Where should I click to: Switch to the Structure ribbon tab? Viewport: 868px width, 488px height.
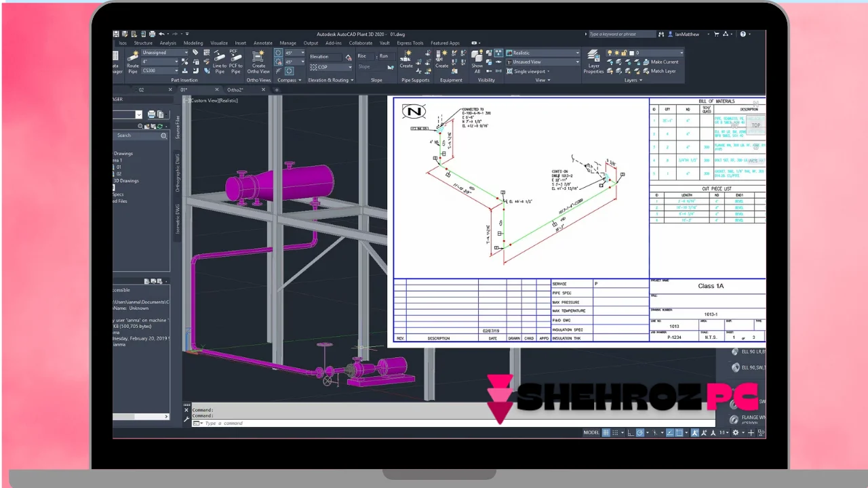tap(143, 43)
